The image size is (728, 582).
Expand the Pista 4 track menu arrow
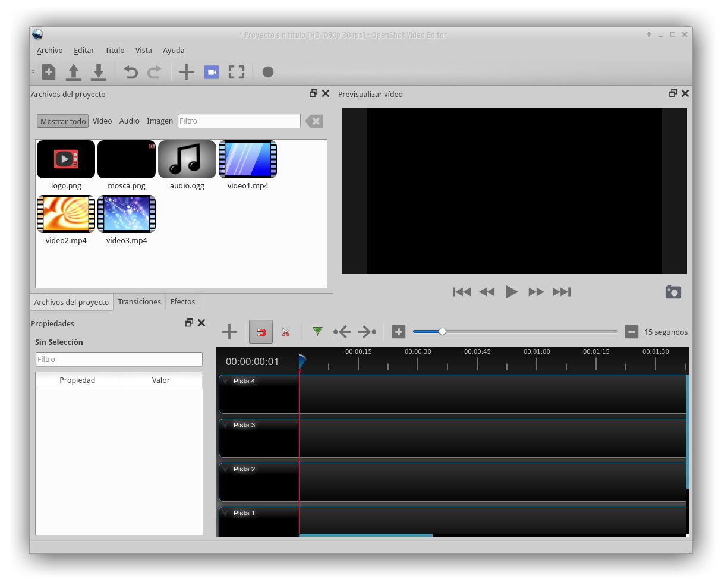226,382
